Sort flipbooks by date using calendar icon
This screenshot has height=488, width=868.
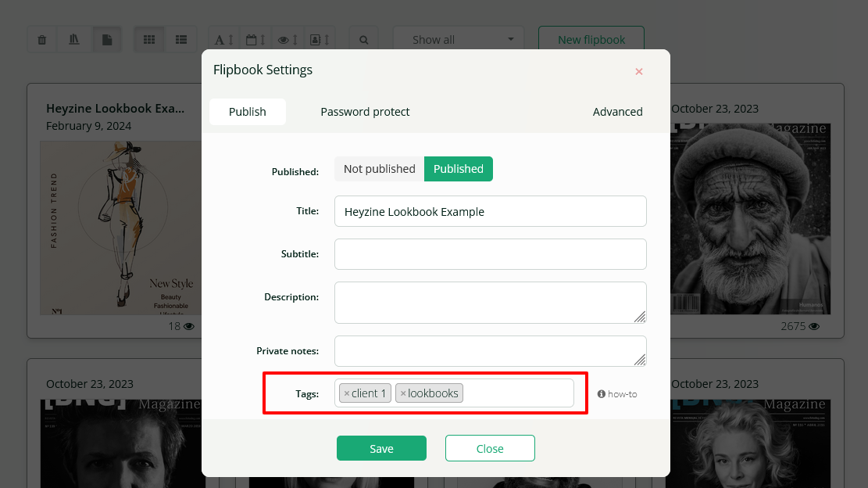click(255, 39)
